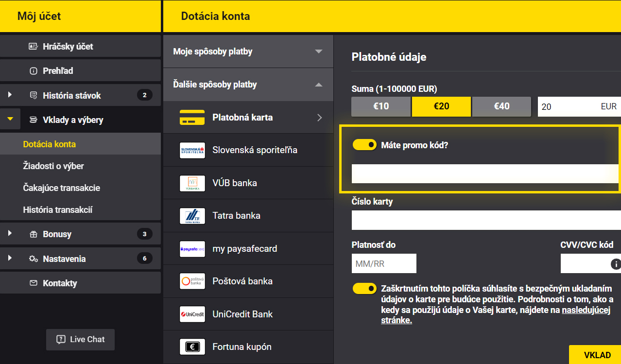Viewport: 621px width, 364px height.
Task: Choose the Poštová banka logo
Action: pyautogui.click(x=192, y=281)
